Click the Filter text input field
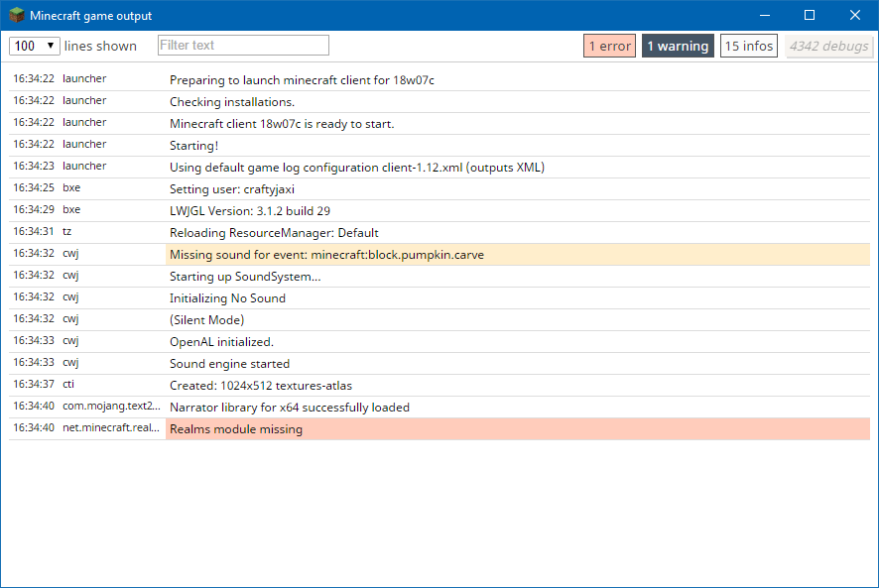This screenshot has height=588, width=879. 243,46
